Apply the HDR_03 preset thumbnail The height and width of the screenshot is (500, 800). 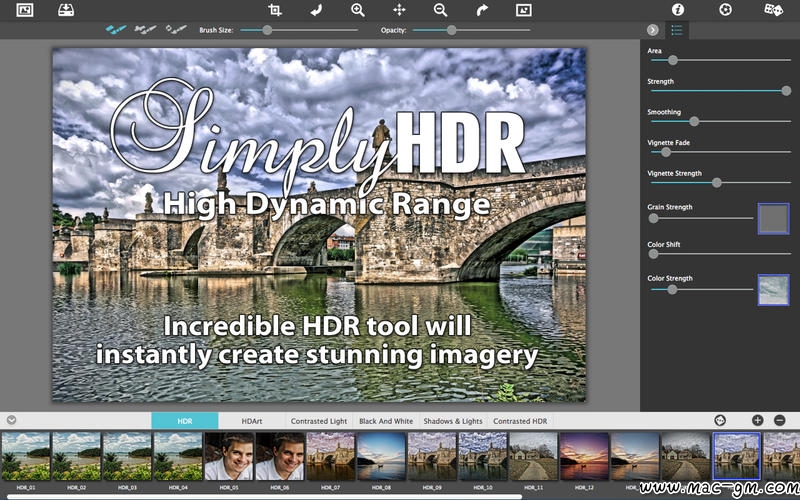click(127, 456)
